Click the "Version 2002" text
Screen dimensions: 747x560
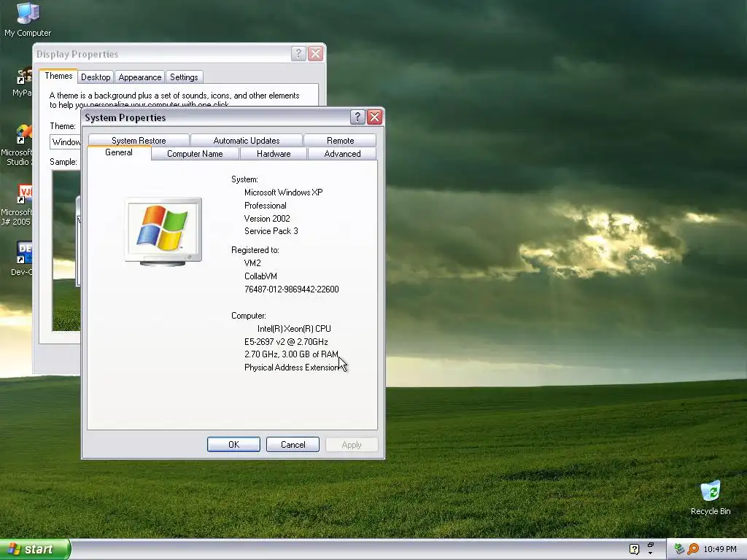click(x=267, y=218)
